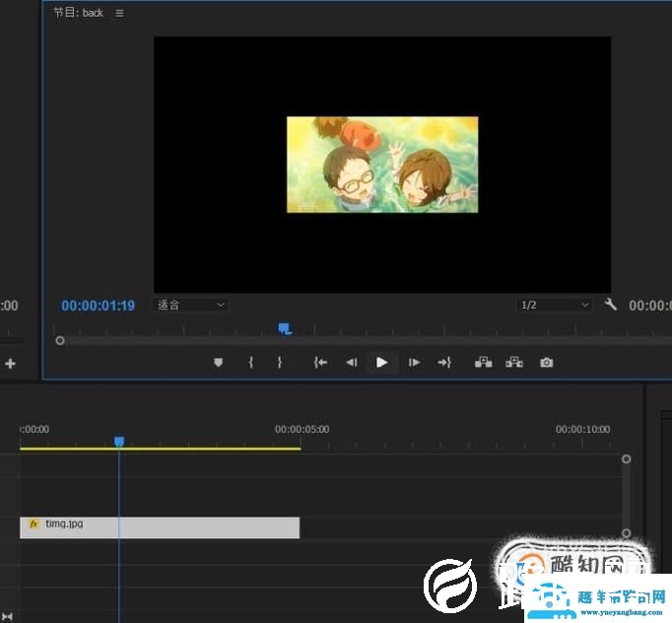672x623 pixels.
Task: Click the Mark In bracket icon
Action: pyautogui.click(x=250, y=363)
